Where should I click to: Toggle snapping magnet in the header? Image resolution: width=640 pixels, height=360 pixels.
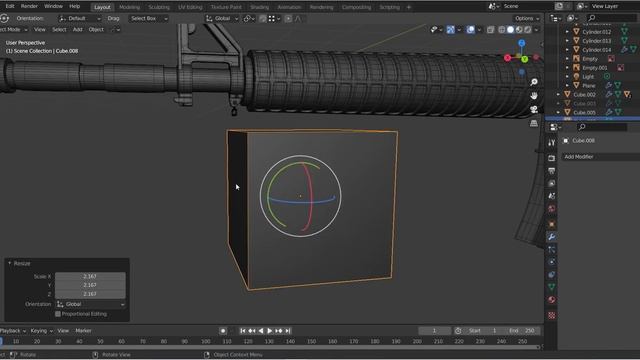pyautogui.click(x=262, y=19)
